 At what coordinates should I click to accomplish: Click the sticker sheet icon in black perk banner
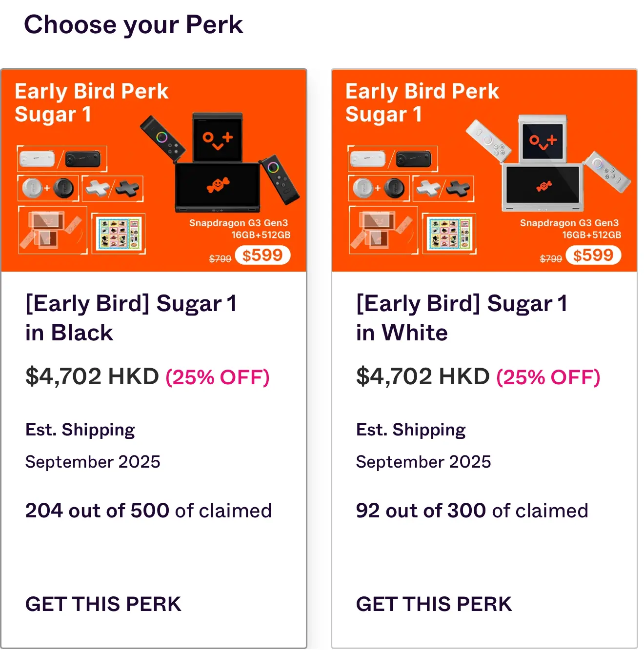coord(119,234)
